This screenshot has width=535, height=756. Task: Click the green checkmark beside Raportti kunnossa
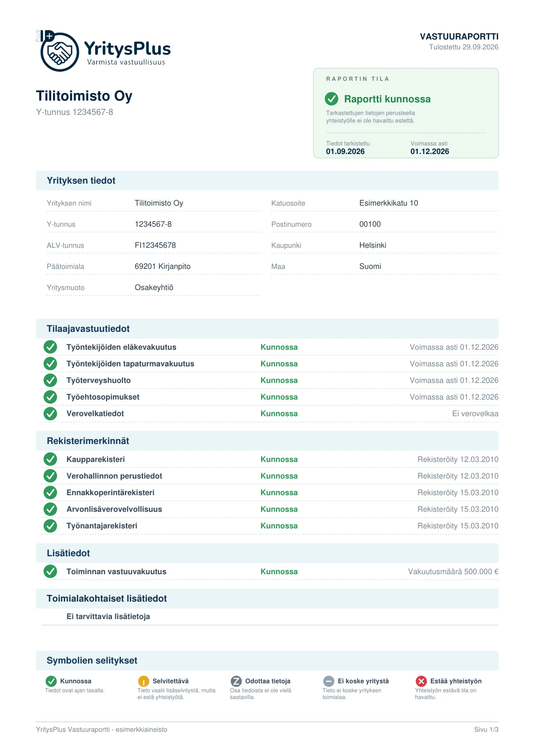(x=332, y=99)
